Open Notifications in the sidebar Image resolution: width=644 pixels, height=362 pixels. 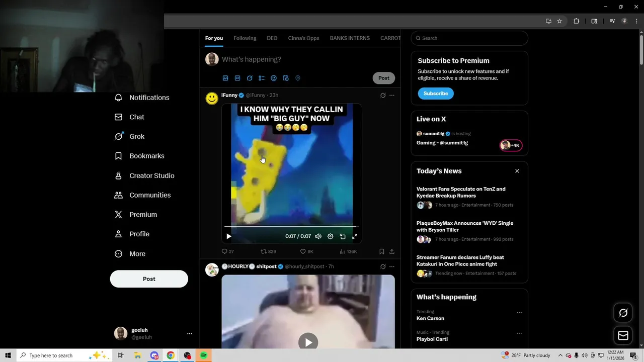[142, 98]
